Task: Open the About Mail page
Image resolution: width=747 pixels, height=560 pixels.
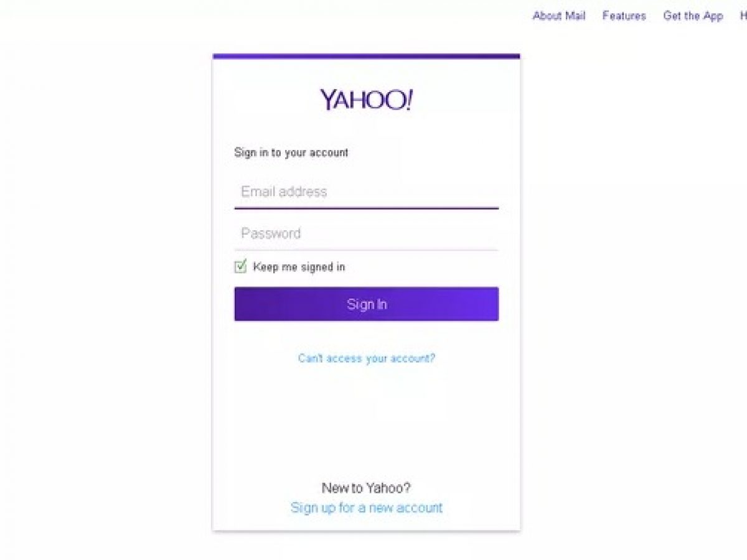Action: click(559, 16)
